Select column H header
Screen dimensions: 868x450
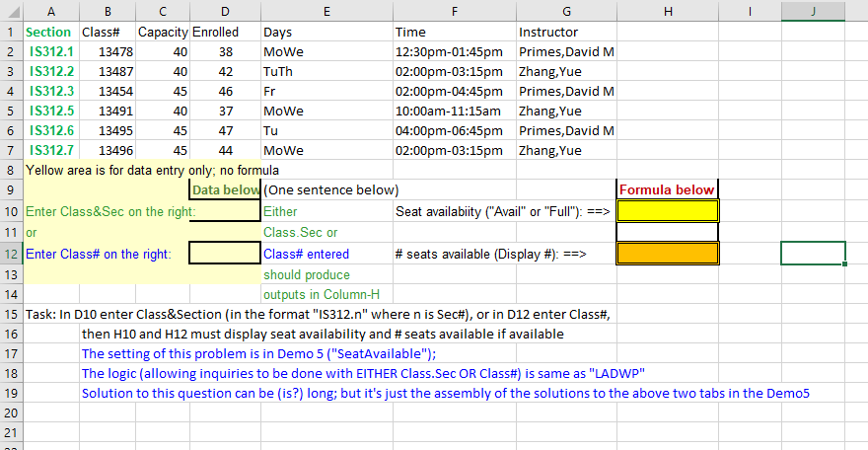(x=668, y=11)
